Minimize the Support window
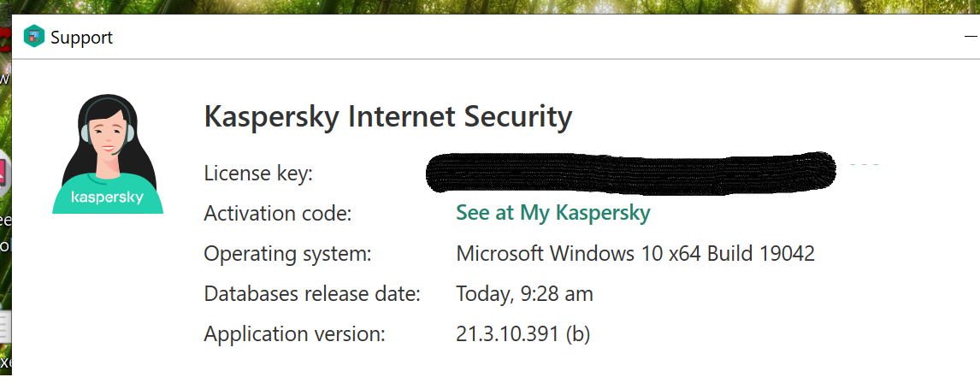Viewport: 980px width, 389px height. [970, 38]
